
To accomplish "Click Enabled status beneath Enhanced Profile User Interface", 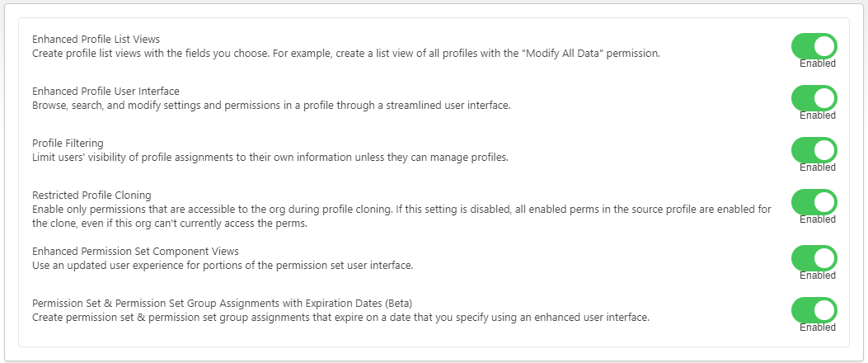I will (817, 115).
